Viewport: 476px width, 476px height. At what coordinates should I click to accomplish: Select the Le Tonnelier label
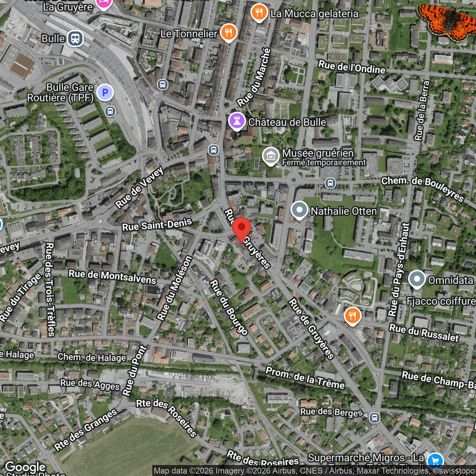pos(189,34)
